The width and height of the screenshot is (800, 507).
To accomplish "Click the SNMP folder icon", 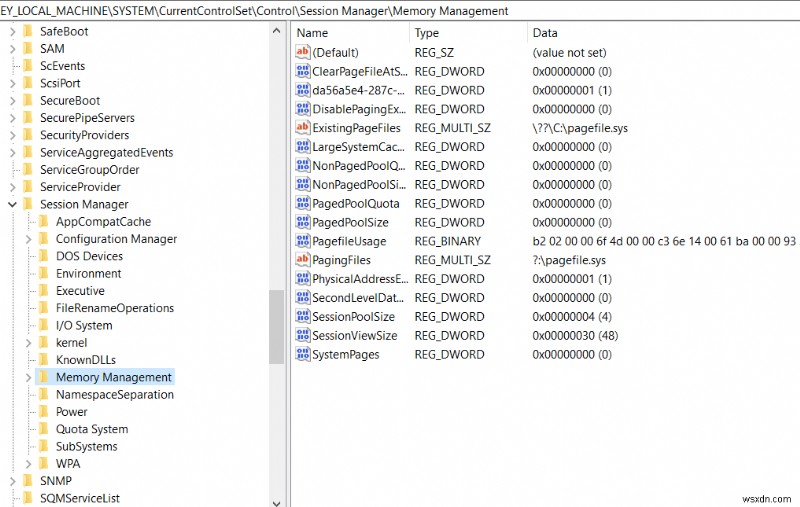I will [29, 480].
